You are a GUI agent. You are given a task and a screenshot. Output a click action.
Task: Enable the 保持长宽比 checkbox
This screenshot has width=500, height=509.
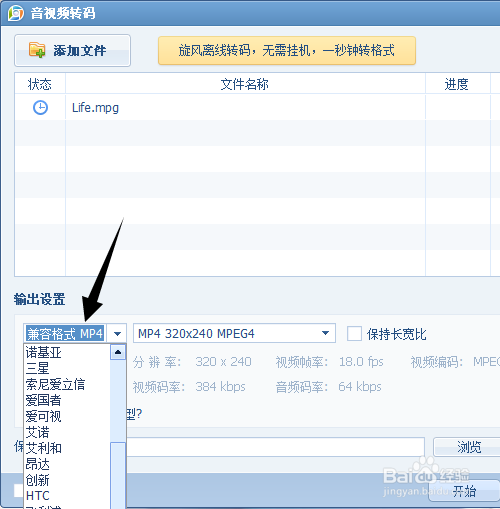point(354,334)
